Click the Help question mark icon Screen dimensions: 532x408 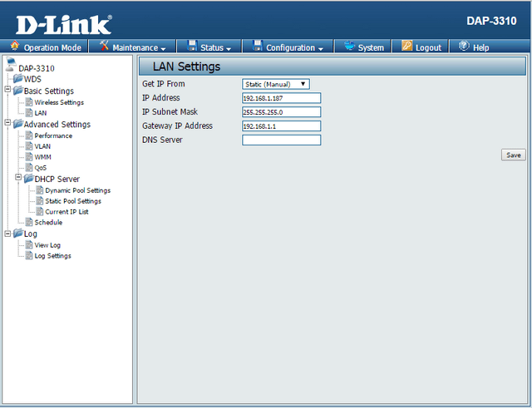(464, 46)
